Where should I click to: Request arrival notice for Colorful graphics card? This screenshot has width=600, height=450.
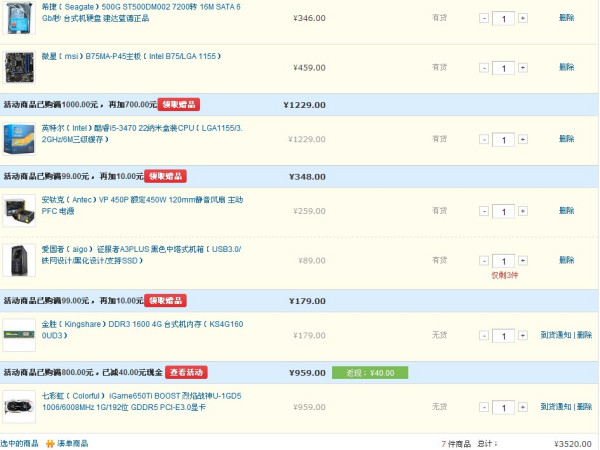point(556,407)
